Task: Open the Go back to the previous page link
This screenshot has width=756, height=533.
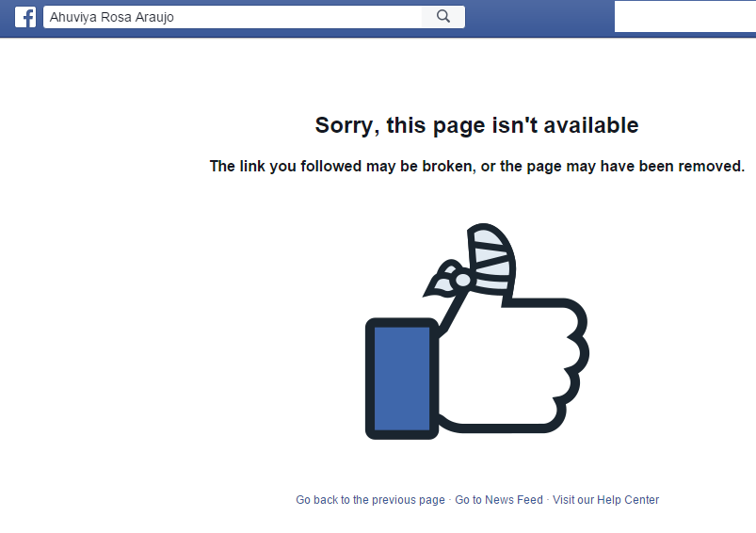Action: click(370, 500)
